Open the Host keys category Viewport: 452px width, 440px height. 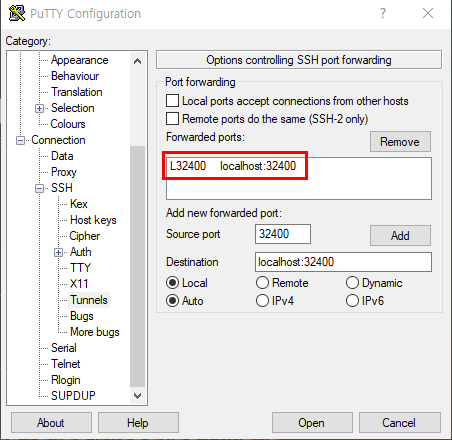(93, 220)
